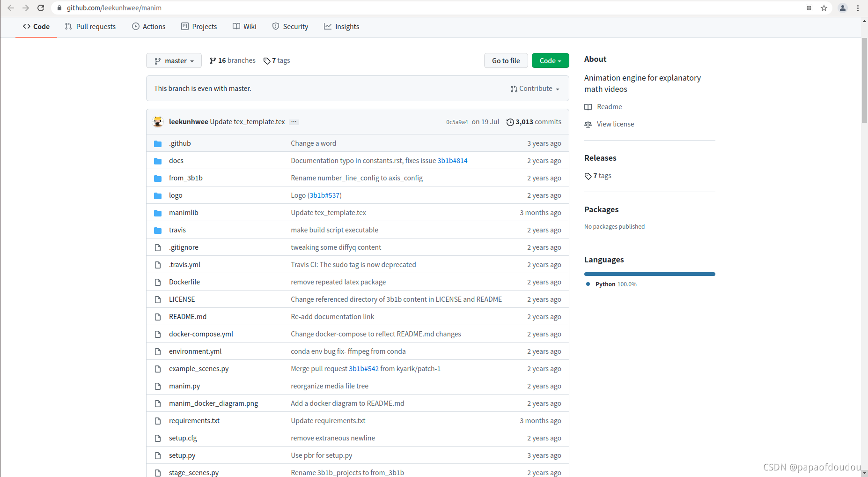Open docker-compose.yml file
Screen dimensions: 868x477
coord(201,334)
